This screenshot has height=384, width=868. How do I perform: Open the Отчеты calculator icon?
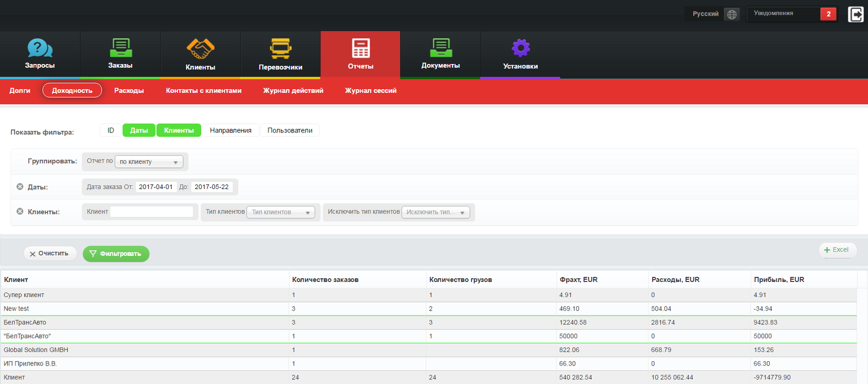(x=361, y=48)
